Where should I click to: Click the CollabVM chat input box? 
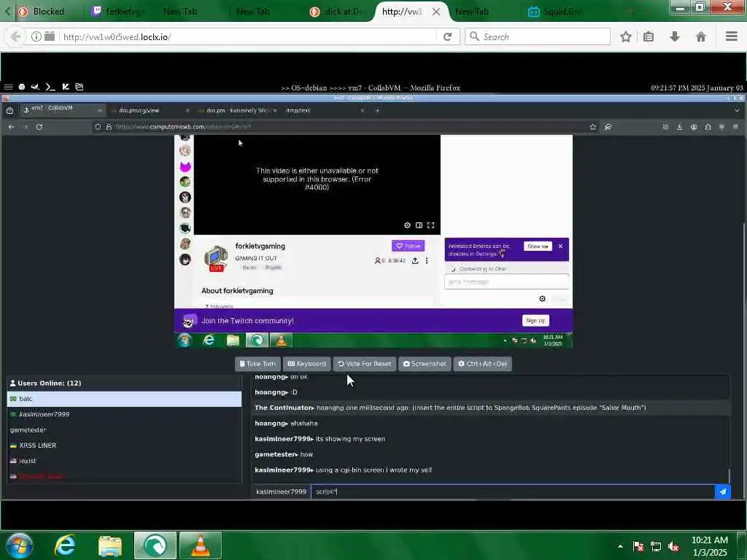513,491
